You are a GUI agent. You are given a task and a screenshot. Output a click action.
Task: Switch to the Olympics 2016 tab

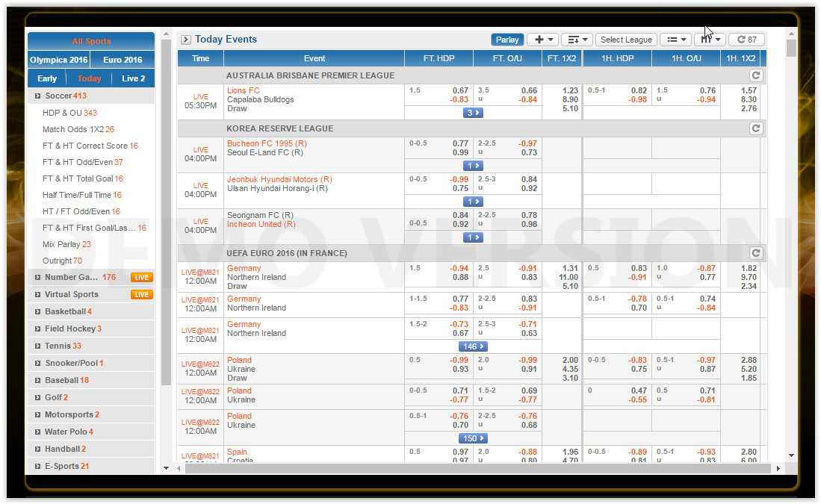point(58,60)
